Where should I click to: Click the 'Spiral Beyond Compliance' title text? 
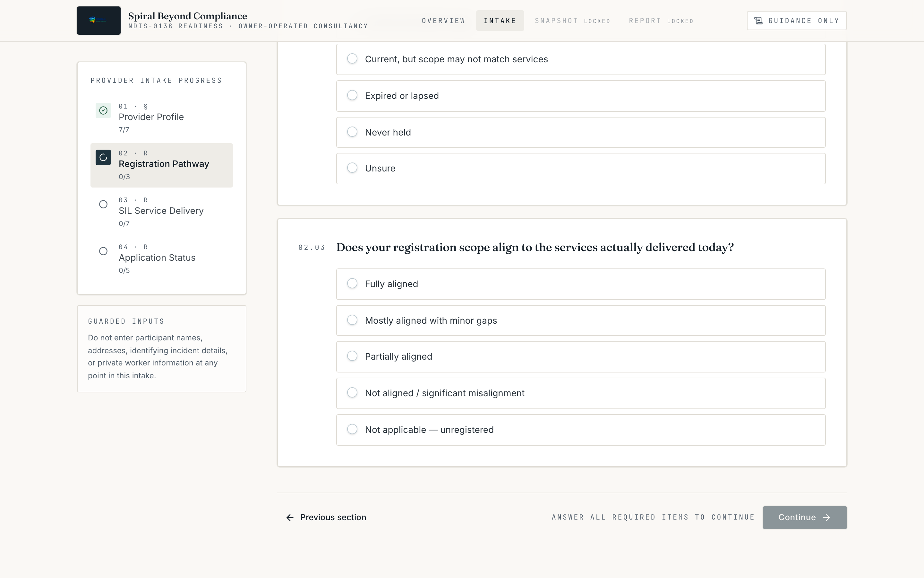(x=187, y=16)
